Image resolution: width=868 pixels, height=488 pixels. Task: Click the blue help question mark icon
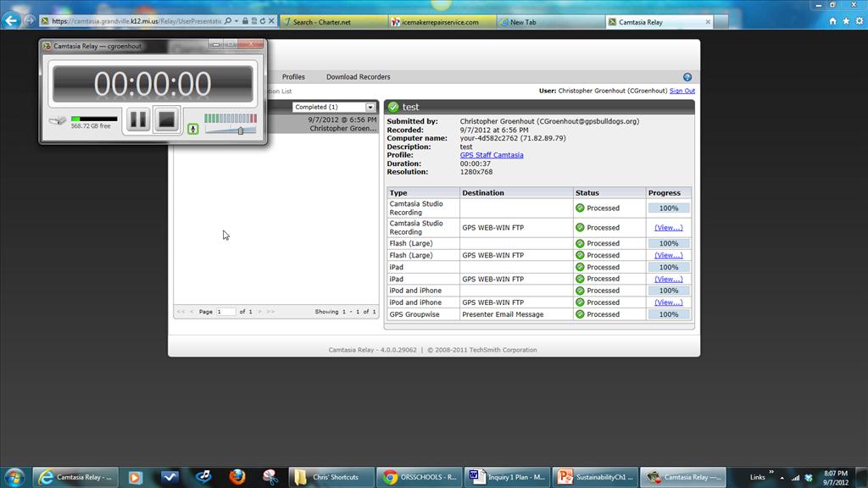(687, 77)
